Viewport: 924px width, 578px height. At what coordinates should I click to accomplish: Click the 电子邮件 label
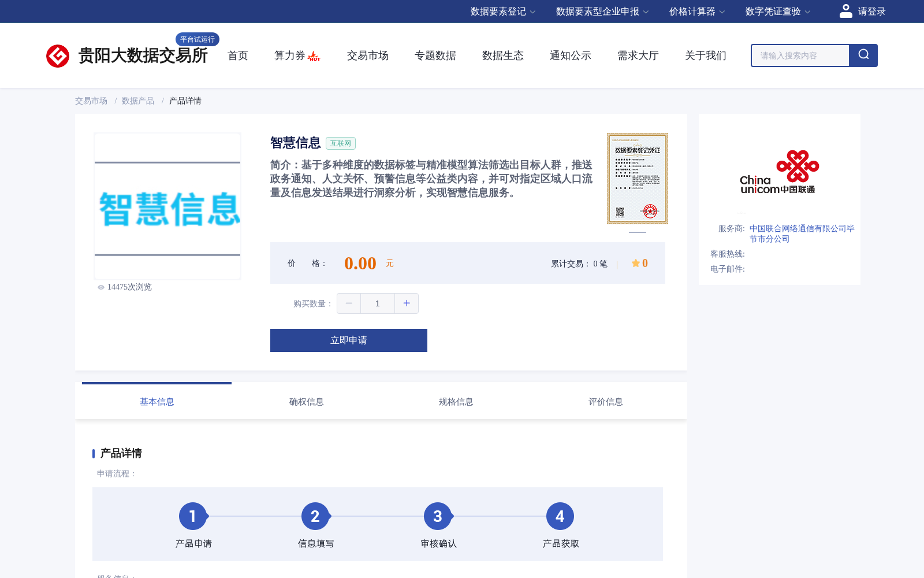[728, 269]
